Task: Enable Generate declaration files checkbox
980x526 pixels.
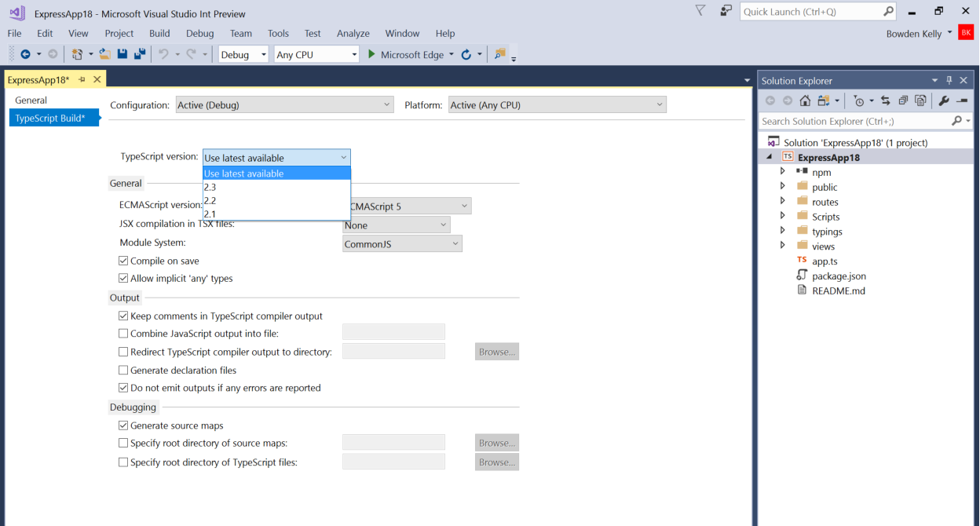Action: coord(123,370)
